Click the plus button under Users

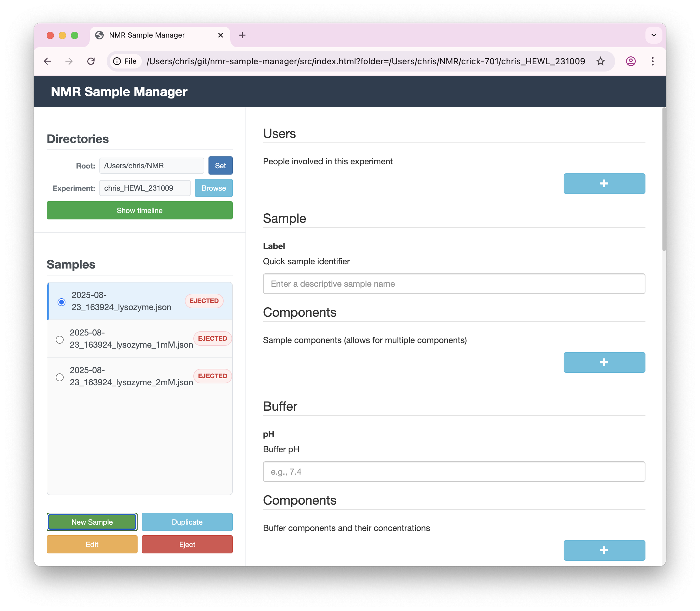click(x=604, y=184)
